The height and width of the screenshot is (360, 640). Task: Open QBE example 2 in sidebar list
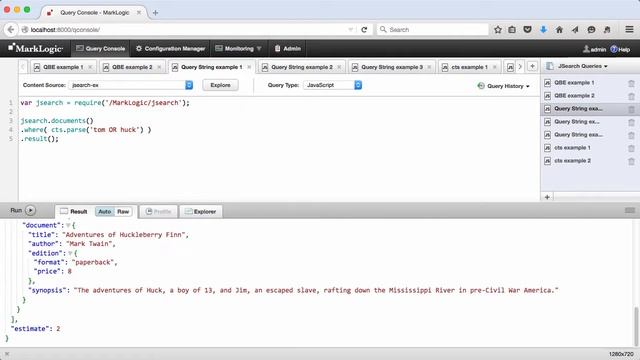(574, 96)
